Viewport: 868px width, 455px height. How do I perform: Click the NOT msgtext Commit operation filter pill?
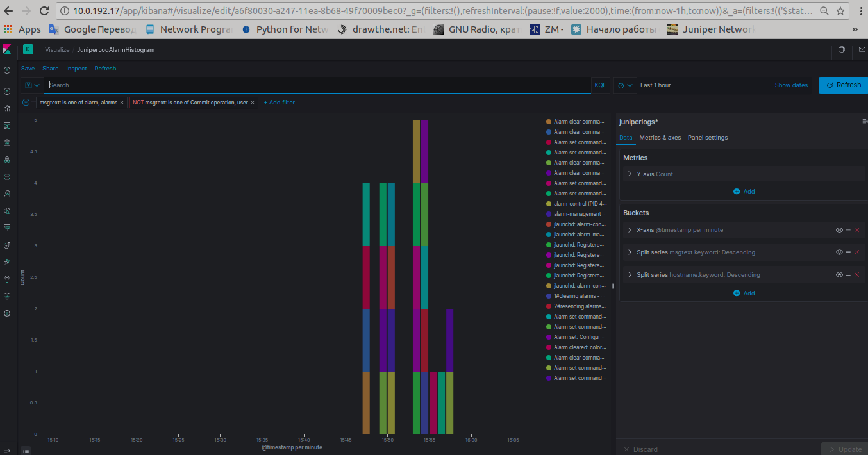[x=190, y=103]
